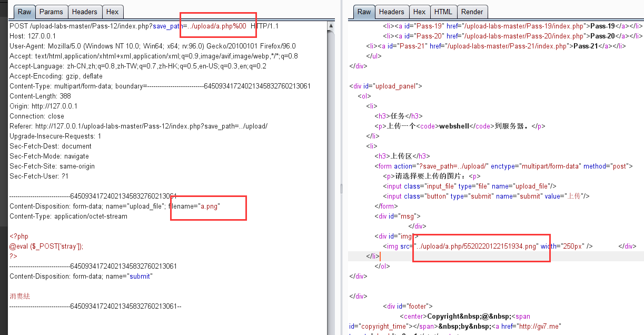This screenshot has height=335, width=644.
Task: Click the '<ol>' opening tag
Action: click(364, 96)
